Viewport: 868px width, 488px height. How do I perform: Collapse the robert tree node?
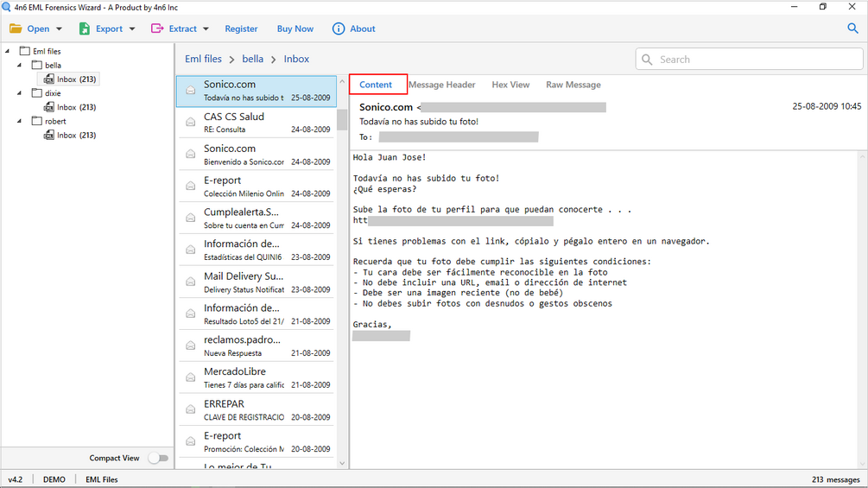point(19,121)
